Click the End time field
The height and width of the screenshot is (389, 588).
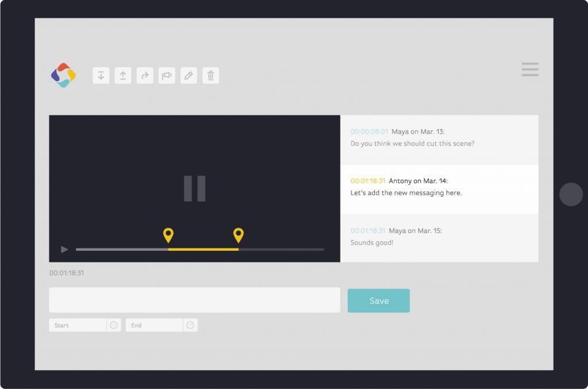[x=154, y=325]
